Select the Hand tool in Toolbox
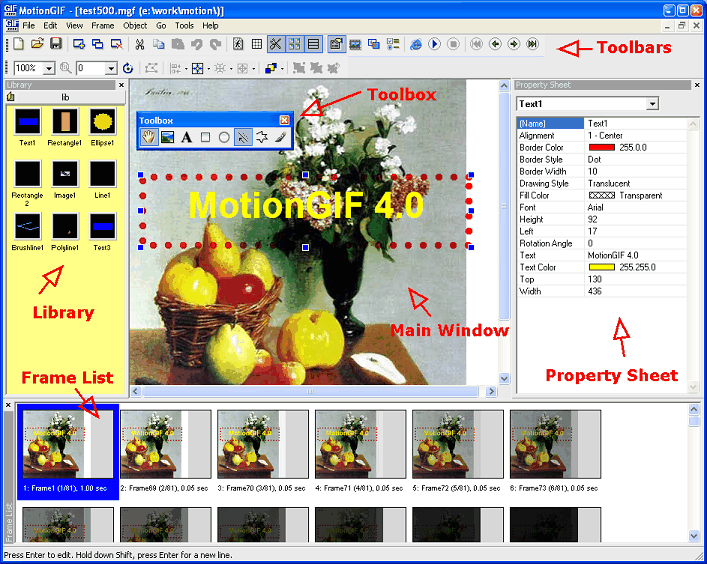This screenshot has width=707, height=564. [x=147, y=137]
